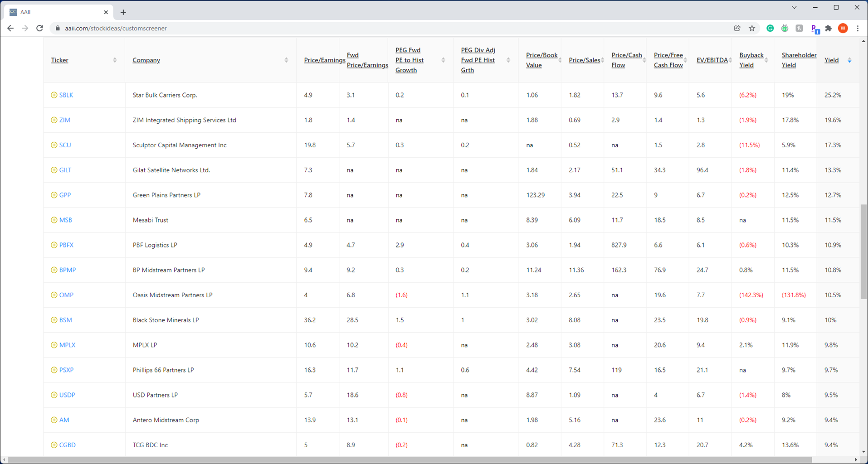Click the vertical scrollbar thumb
The width and height of the screenshot is (868, 464).
[863, 251]
